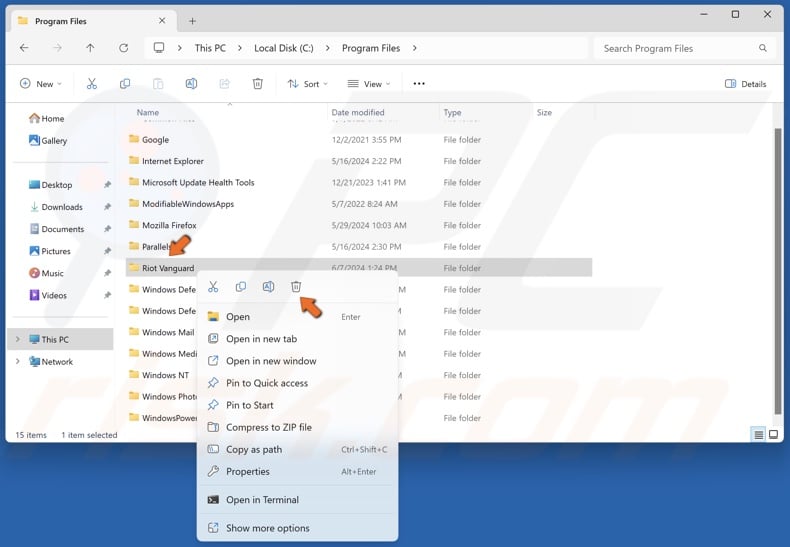Select Properties from the context menu
Image resolution: width=790 pixels, height=547 pixels.
point(247,472)
